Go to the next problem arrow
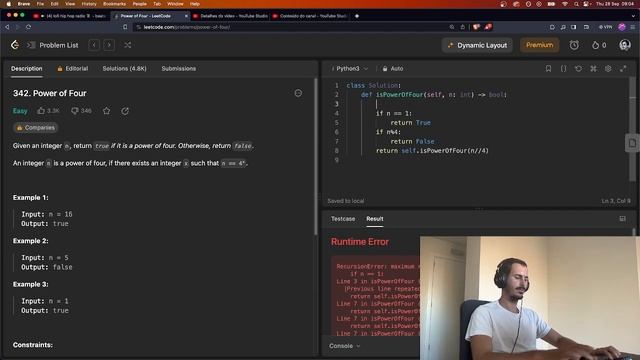Viewport: 640px width, 360px height. (x=109, y=45)
